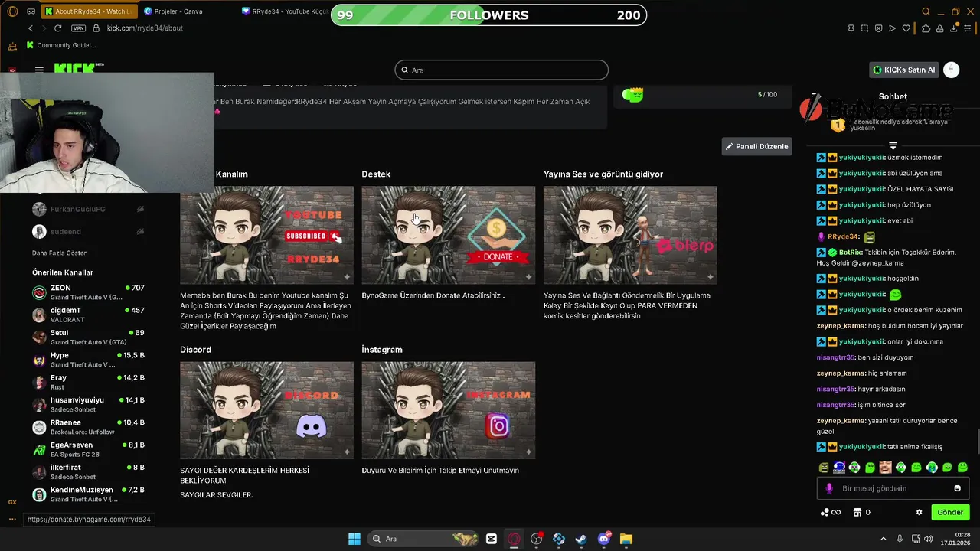Click the KICKs Satın Al button

[x=904, y=70]
